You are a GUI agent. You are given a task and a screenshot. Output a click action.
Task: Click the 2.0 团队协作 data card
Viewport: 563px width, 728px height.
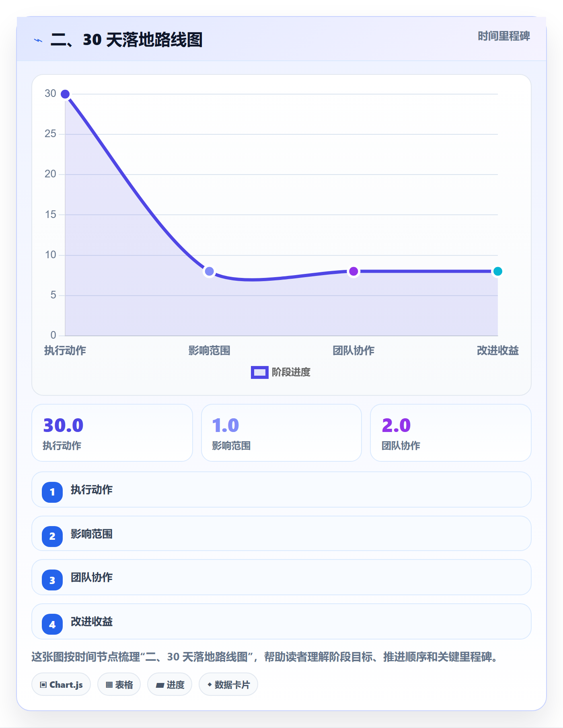tap(451, 433)
